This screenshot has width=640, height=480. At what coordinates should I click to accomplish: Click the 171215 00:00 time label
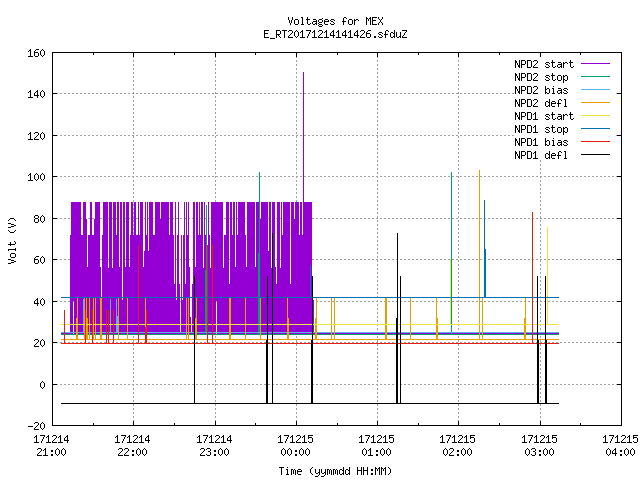click(296, 446)
